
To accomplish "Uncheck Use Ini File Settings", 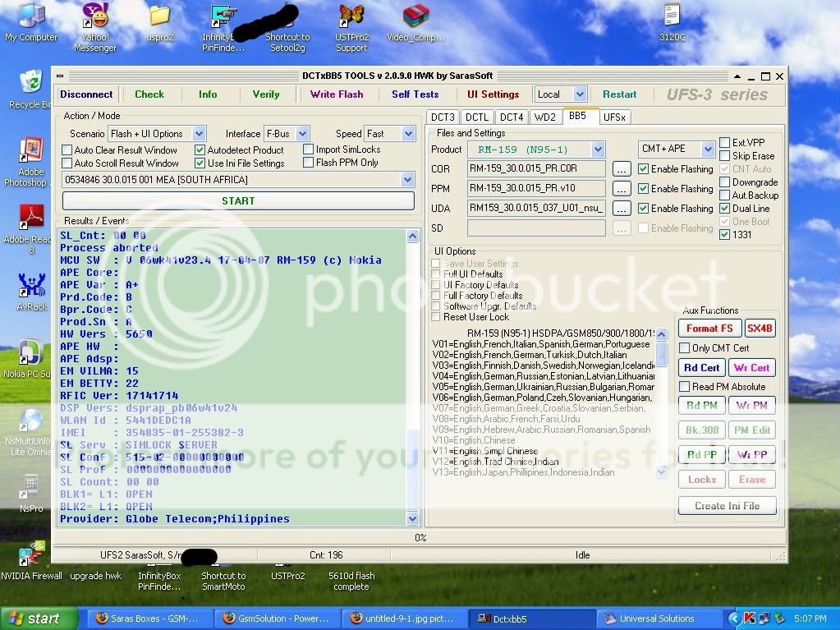I will (x=200, y=163).
